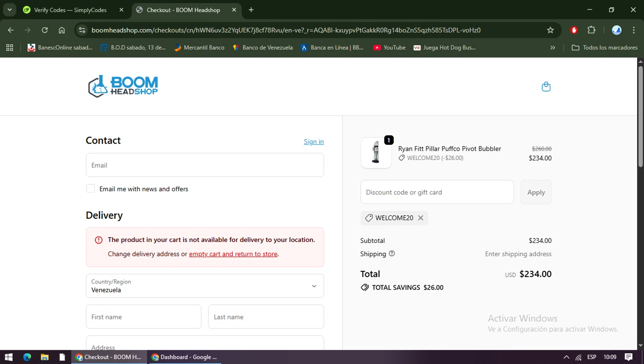This screenshot has width=644, height=364.
Task: Open the notification center icon
Action: 629,357
